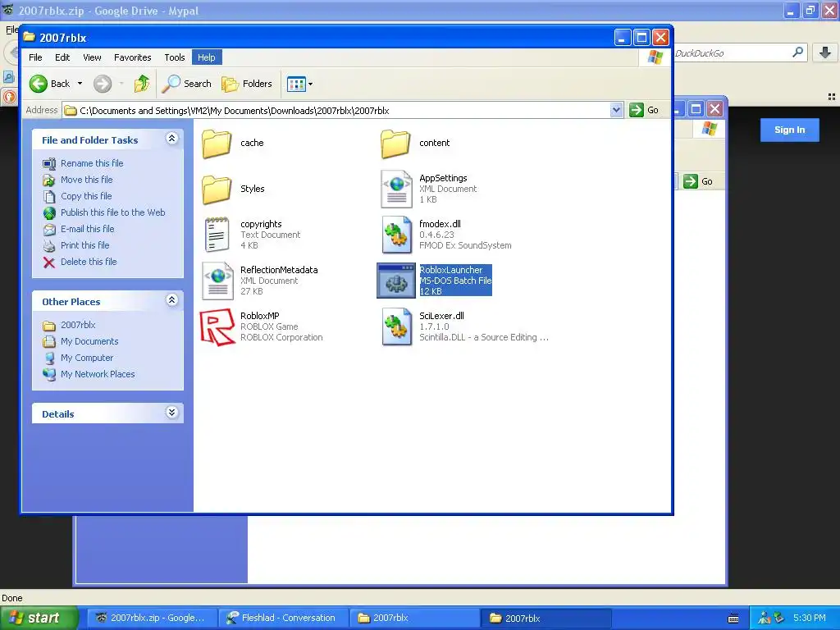Select the Styles folder icon
The height and width of the screenshot is (630, 840).
(x=217, y=189)
